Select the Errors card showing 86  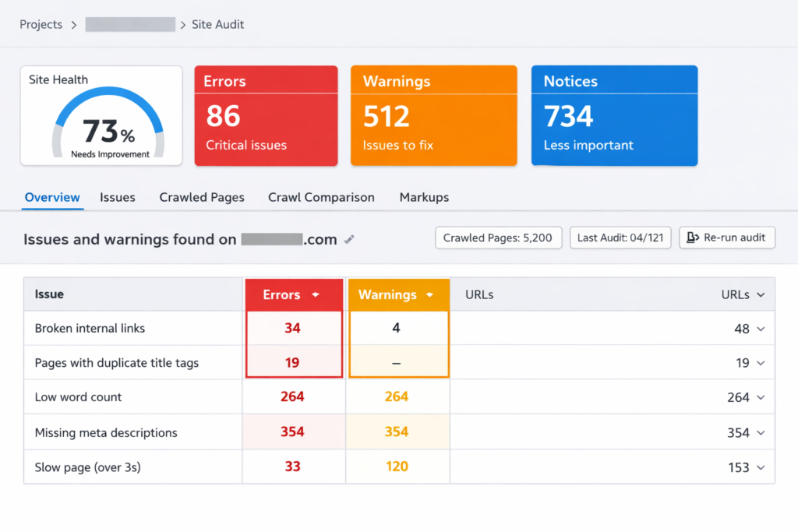266,115
